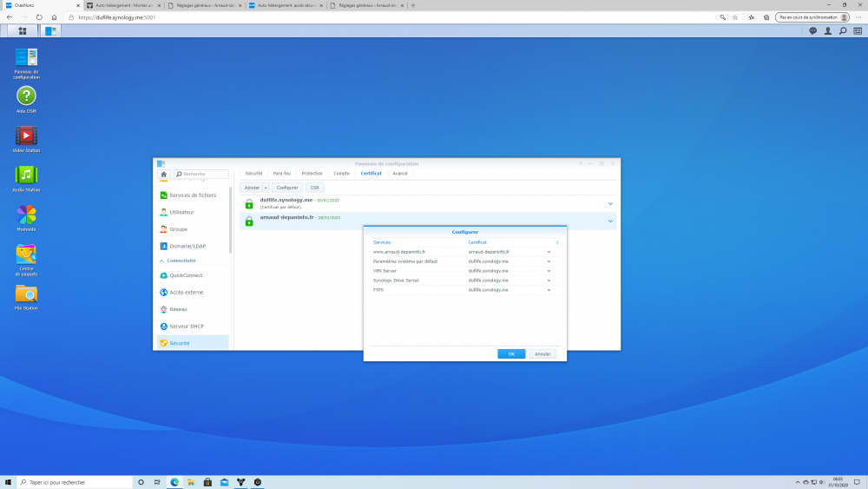Open the Aide DSM help icon

pos(26,96)
